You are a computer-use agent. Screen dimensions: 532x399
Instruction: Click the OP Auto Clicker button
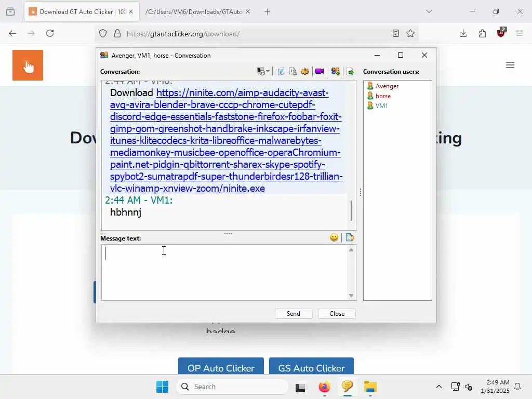(x=221, y=366)
